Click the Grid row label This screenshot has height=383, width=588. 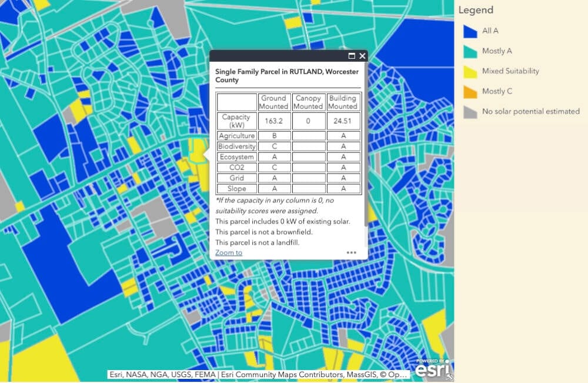pyautogui.click(x=236, y=178)
